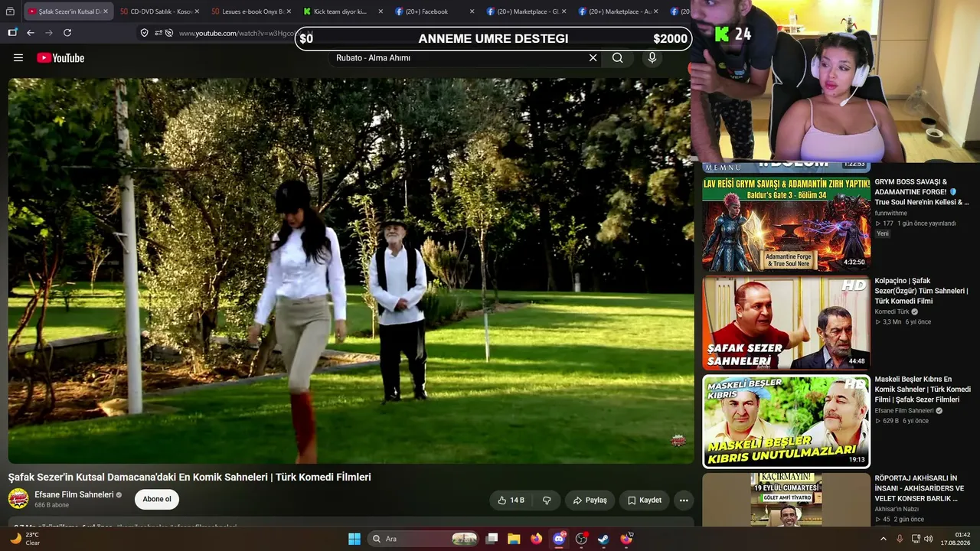The width and height of the screenshot is (980, 551).
Task: Open site permissions icon in address bar
Action: pyautogui.click(x=158, y=33)
